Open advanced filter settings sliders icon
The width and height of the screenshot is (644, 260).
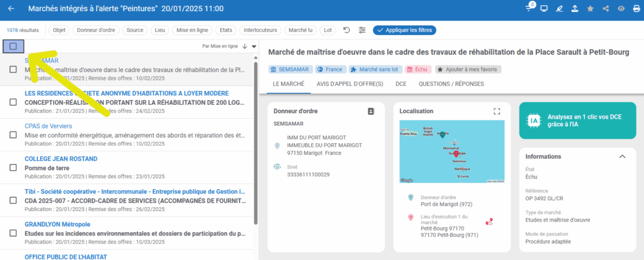[362, 30]
